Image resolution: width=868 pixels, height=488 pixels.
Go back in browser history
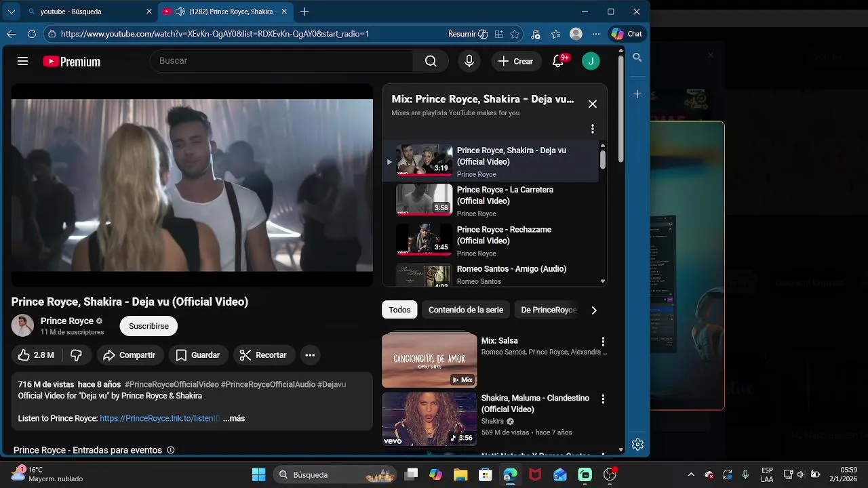[12, 34]
